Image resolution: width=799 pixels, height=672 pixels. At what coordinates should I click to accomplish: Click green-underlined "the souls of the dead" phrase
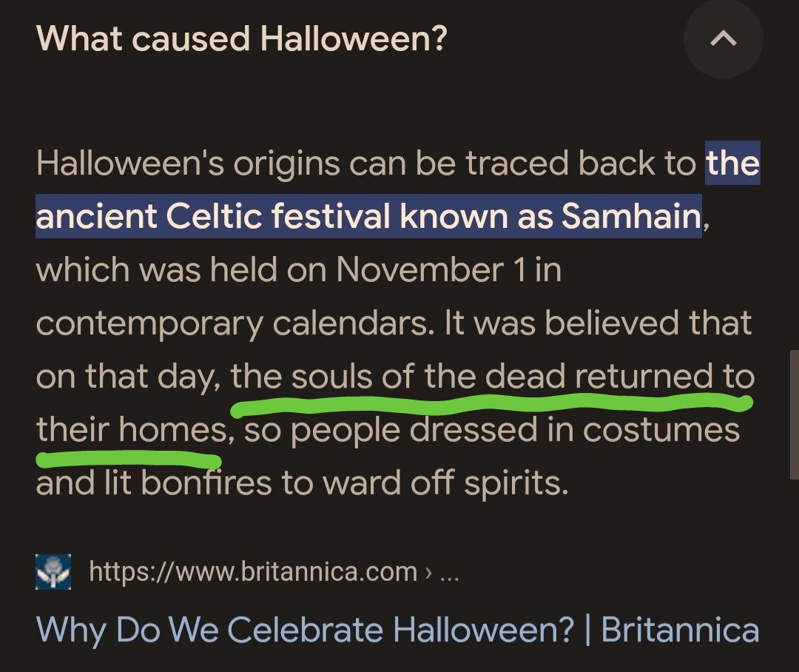point(398,376)
